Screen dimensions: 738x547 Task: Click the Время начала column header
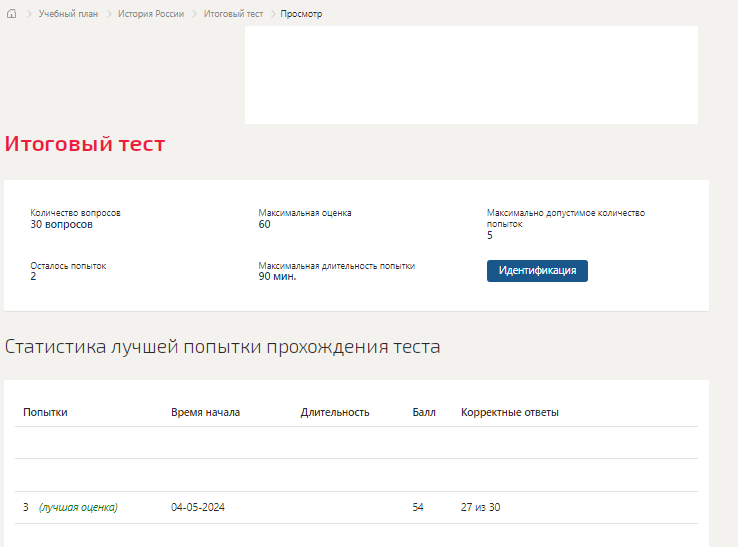pyautogui.click(x=205, y=412)
